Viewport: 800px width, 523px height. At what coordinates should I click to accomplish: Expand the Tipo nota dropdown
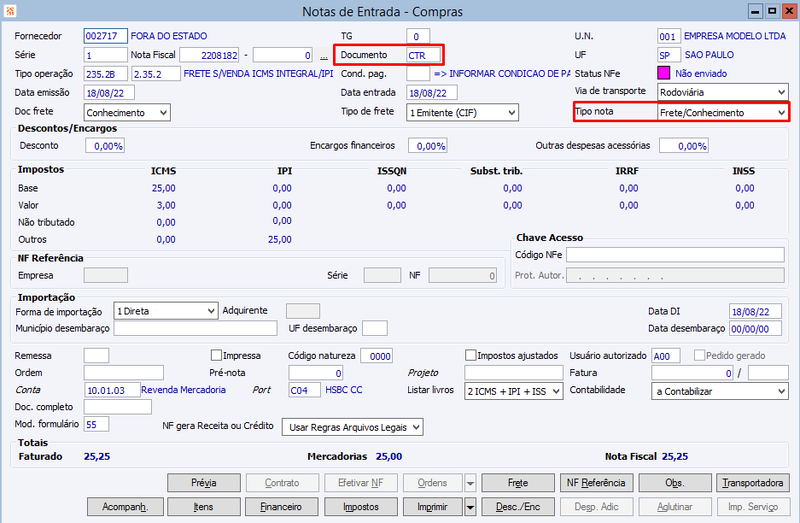(722, 112)
